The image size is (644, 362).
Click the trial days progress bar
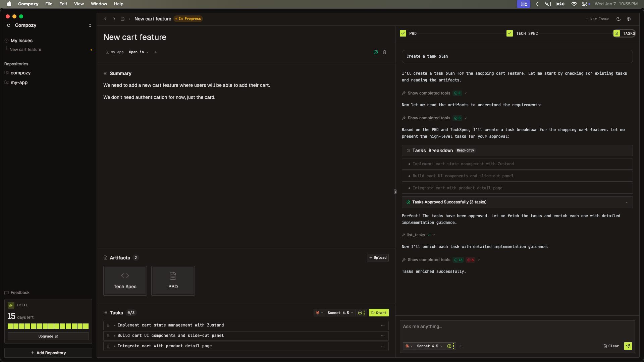click(x=48, y=326)
